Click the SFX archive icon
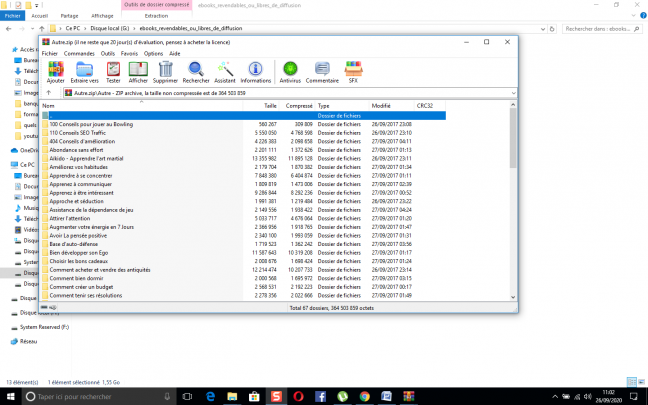648x405 pixels. tap(352, 72)
